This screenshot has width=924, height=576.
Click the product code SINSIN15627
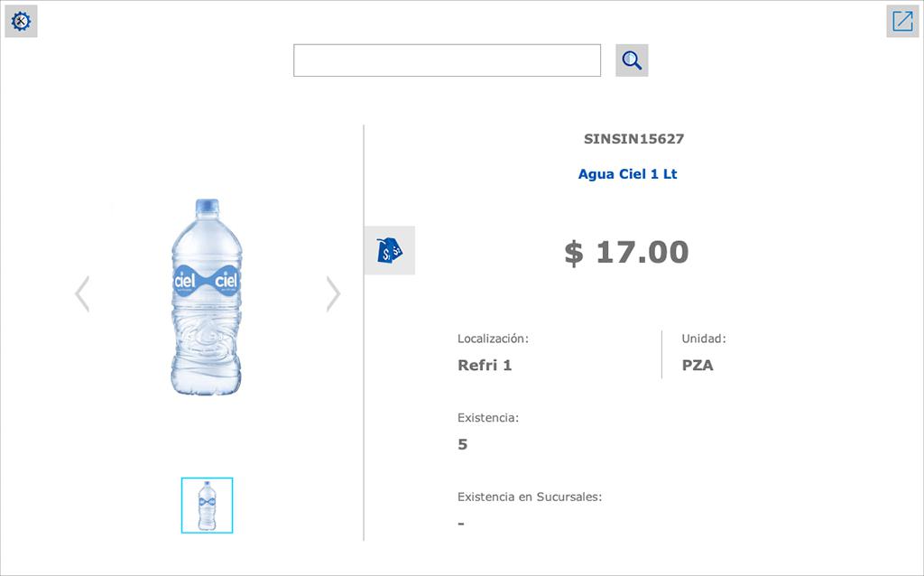tap(633, 139)
